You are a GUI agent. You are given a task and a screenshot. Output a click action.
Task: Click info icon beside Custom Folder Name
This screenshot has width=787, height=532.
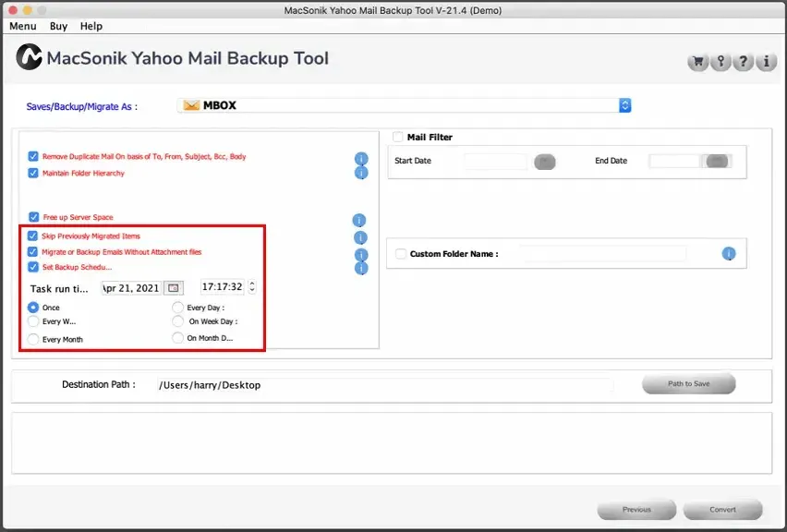click(729, 253)
